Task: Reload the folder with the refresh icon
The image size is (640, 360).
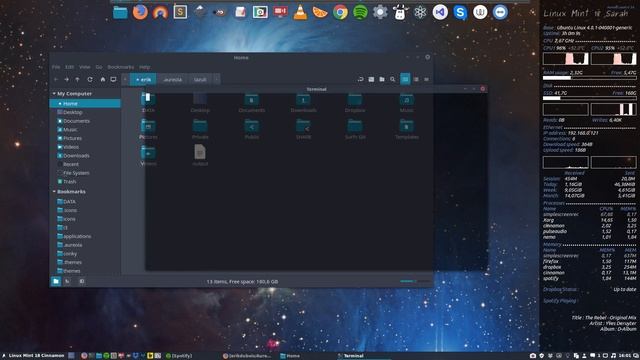Action: click(x=90, y=80)
